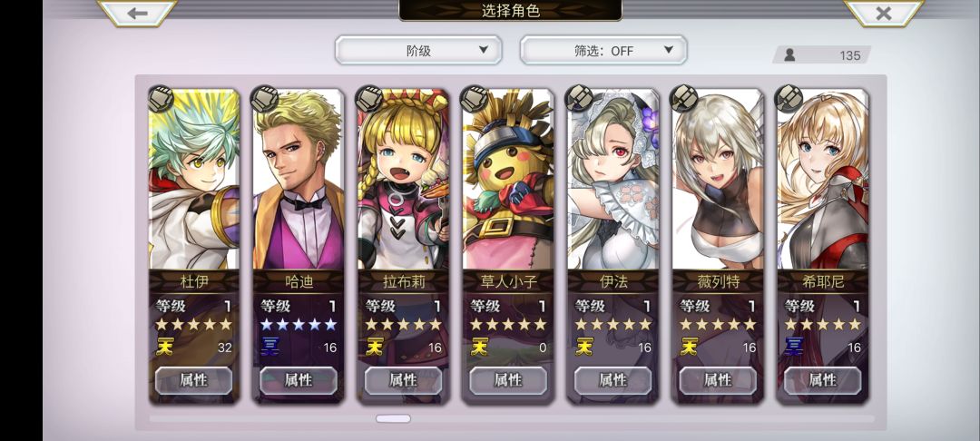Click the star rating on 希耶尼
Viewport: 980px width, 441px height.
tap(822, 325)
